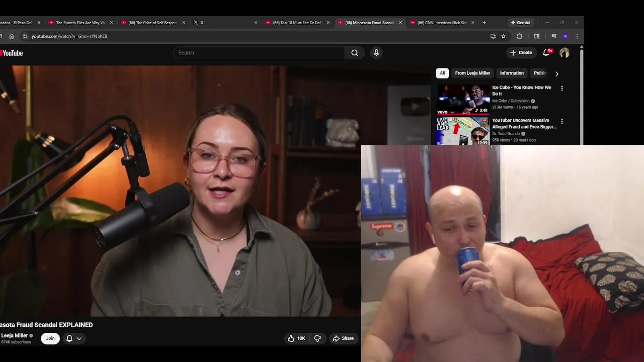Open subscription notification bell dropdown
Viewport: 644px width, 362px height.
coord(74,338)
